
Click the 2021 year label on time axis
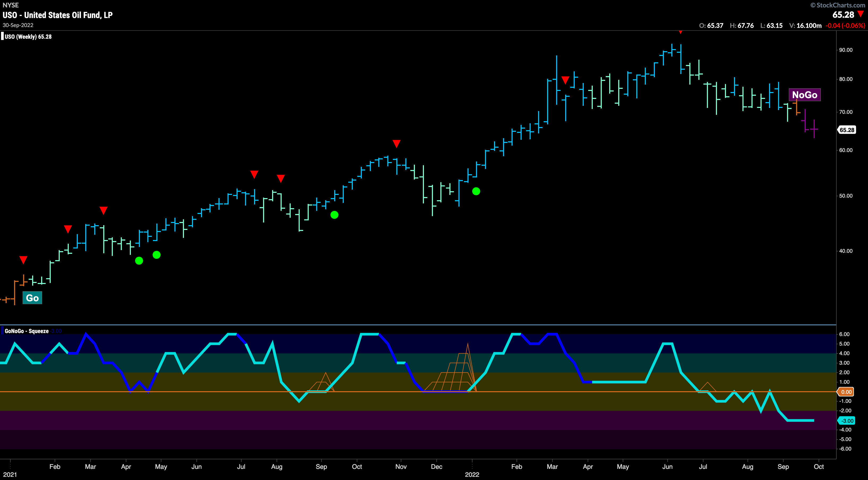[x=10, y=475]
